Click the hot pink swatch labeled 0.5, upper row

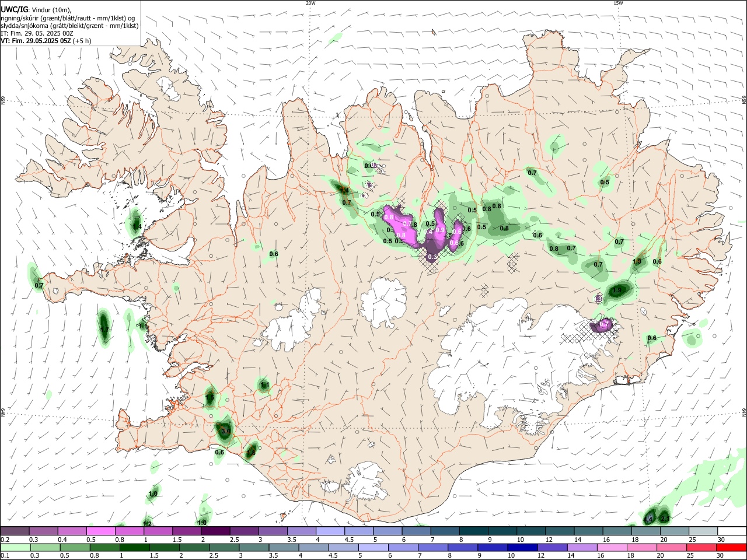click(x=100, y=531)
